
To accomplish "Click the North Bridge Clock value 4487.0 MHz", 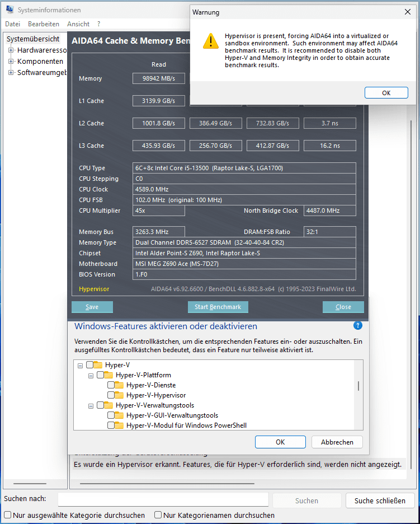I will tap(330, 210).
